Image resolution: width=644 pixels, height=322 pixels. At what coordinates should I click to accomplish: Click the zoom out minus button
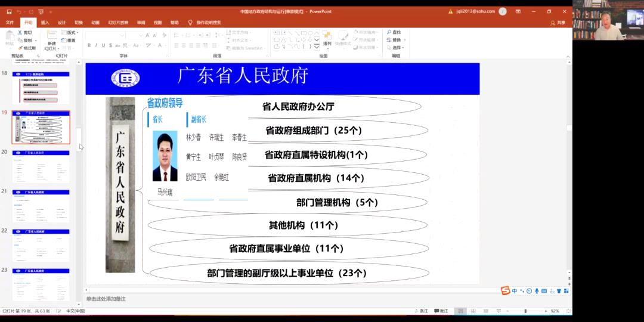(507, 311)
